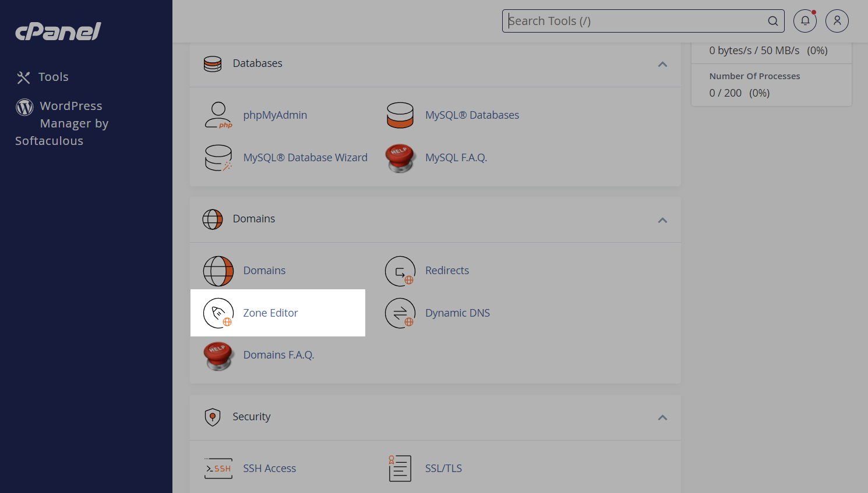The height and width of the screenshot is (493, 868).
Task: Open the SSL/TLS link
Action: [443, 468]
